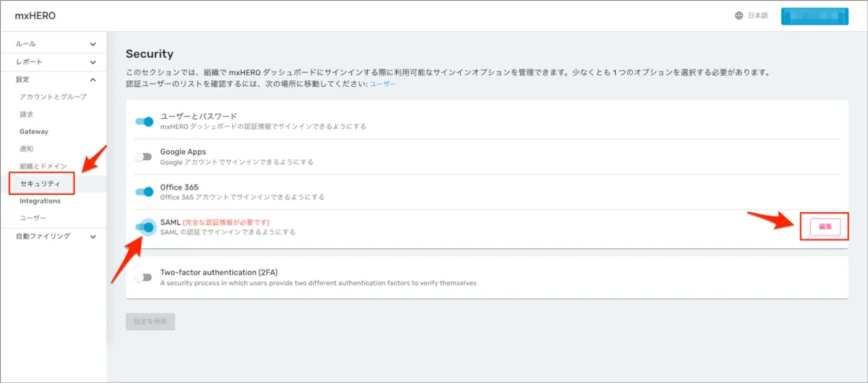The height and width of the screenshot is (383, 868).
Task: Open Gateway settings page
Action: 34,132
